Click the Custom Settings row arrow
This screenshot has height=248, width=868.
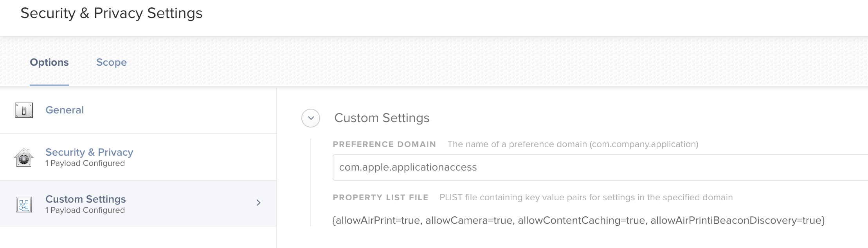pyautogui.click(x=258, y=203)
